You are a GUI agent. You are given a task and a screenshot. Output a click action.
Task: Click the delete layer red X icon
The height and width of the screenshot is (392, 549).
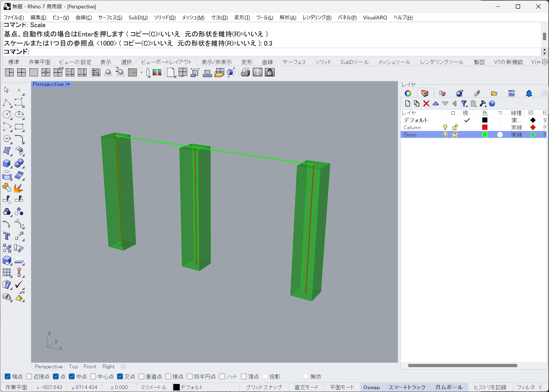426,103
